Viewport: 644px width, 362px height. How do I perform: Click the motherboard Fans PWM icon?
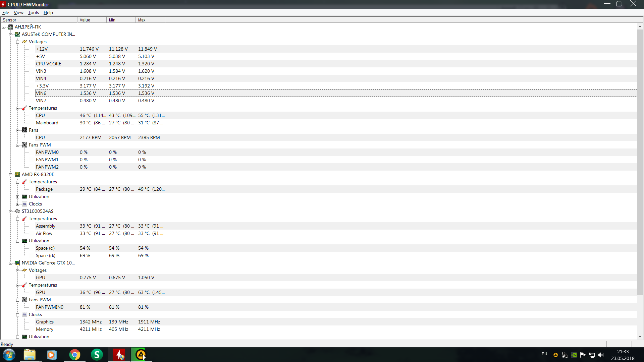coord(24,145)
